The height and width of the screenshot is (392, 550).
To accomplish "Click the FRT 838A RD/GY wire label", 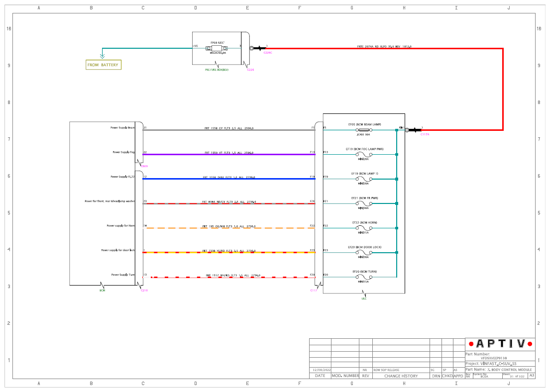I will 228,201.
